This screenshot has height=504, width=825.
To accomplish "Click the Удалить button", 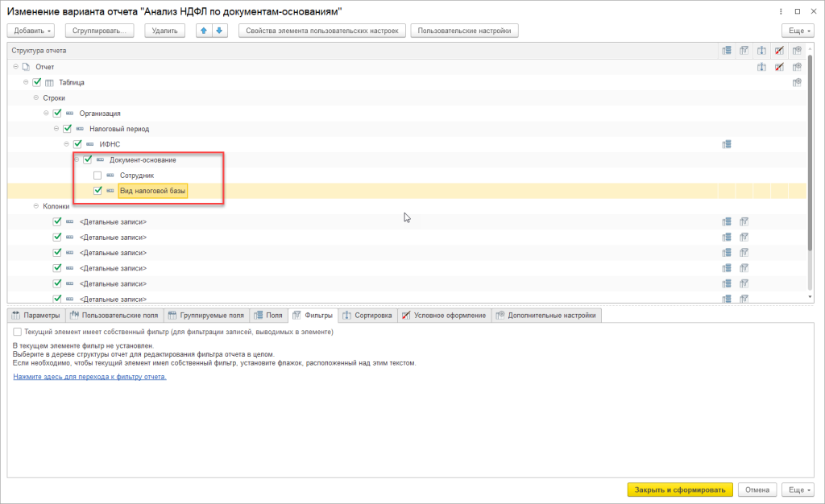I will click(164, 31).
